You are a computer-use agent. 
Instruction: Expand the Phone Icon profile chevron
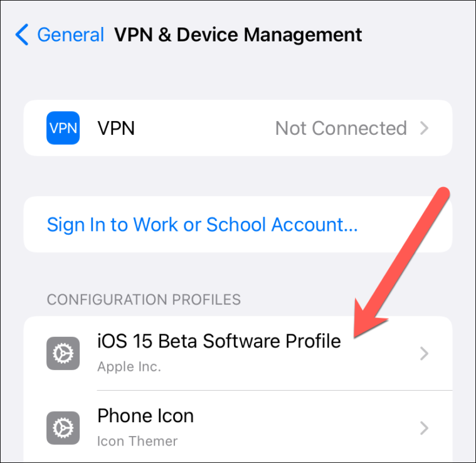coord(424,428)
